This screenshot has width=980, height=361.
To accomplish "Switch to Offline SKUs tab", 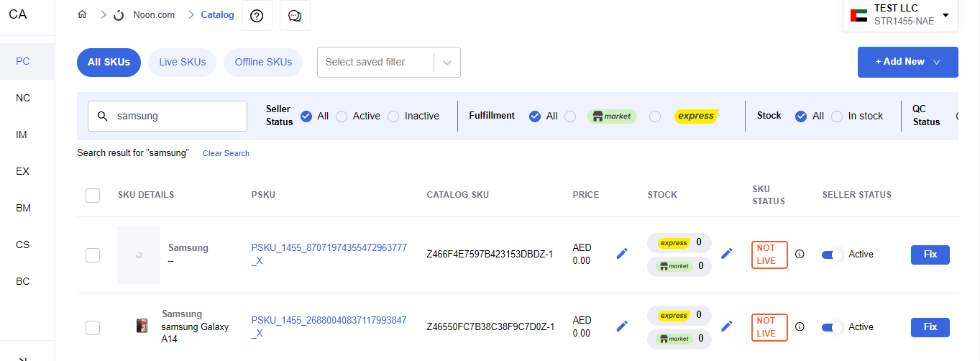I will click(263, 62).
